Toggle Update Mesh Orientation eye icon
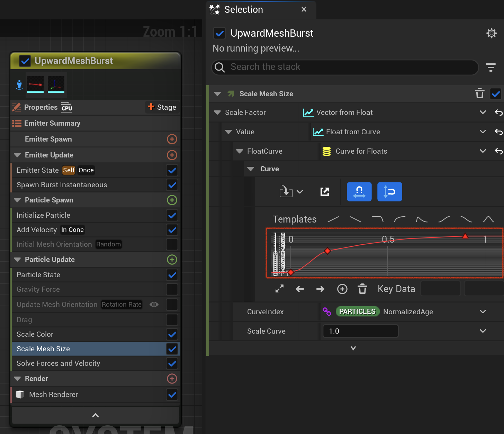 [x=154, y=305]
